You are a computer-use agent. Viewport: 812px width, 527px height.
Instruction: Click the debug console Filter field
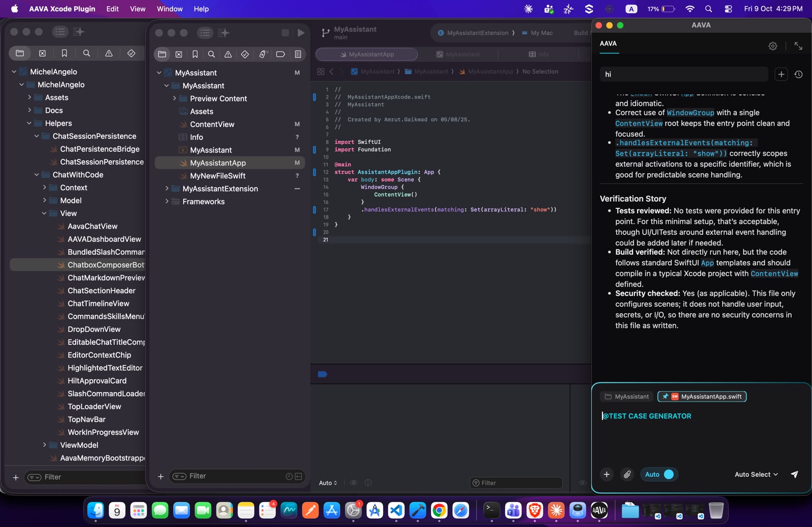[x=516, y=483]
